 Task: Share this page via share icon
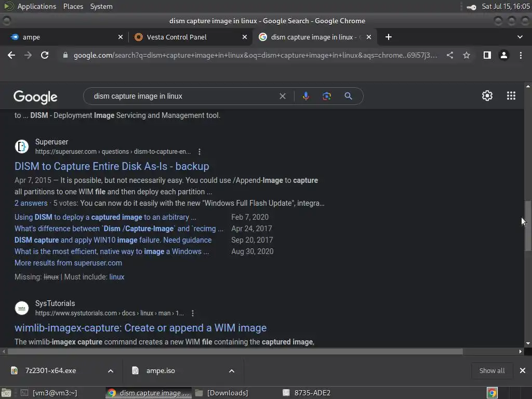click(x=449, y=55)
